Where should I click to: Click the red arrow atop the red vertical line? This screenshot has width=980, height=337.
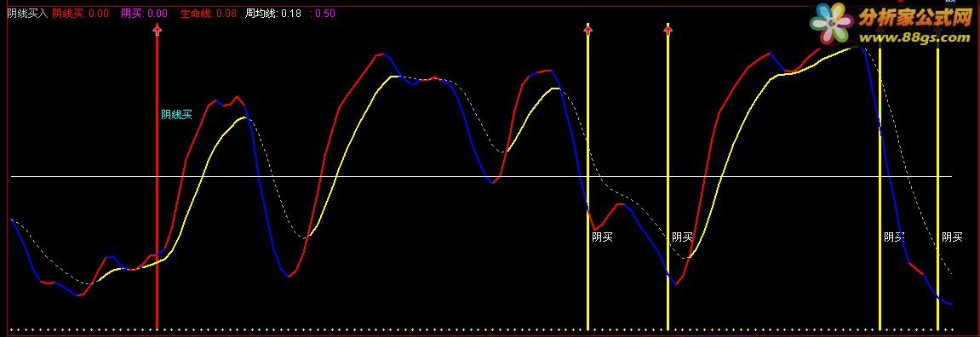click(x=157, y=30)
